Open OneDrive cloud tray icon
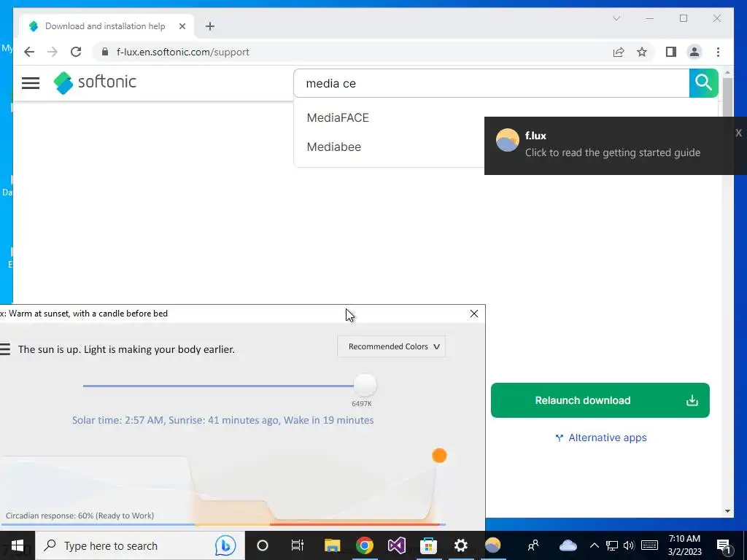Viewport: 747px width, 560px height. (568, 545)
